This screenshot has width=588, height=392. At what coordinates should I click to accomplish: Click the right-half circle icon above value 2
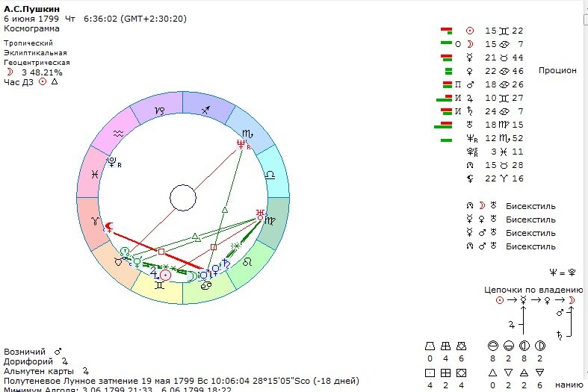[x=539, y=346]
